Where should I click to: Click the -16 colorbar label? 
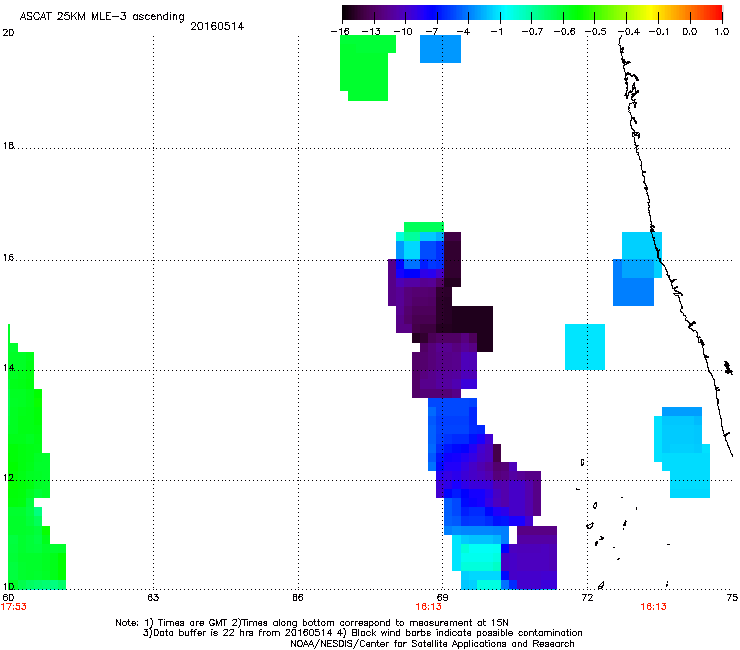click(x=340, y=32)
